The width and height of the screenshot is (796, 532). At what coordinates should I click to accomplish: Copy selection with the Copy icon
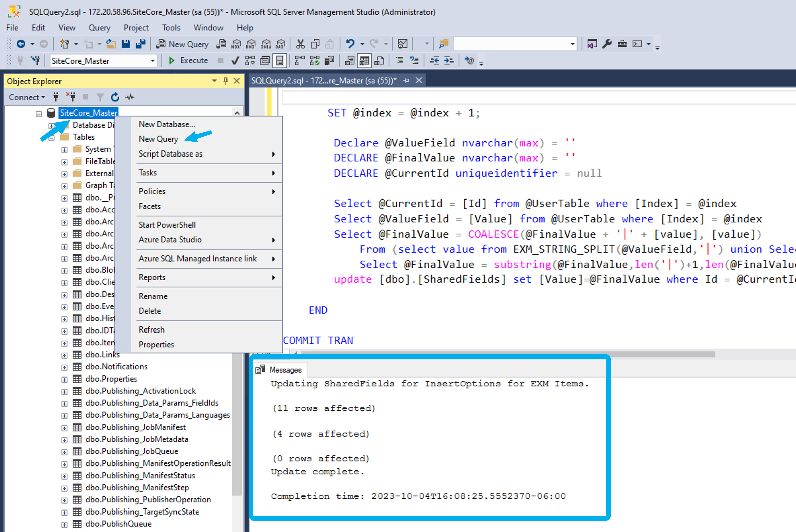pos(316,44)
